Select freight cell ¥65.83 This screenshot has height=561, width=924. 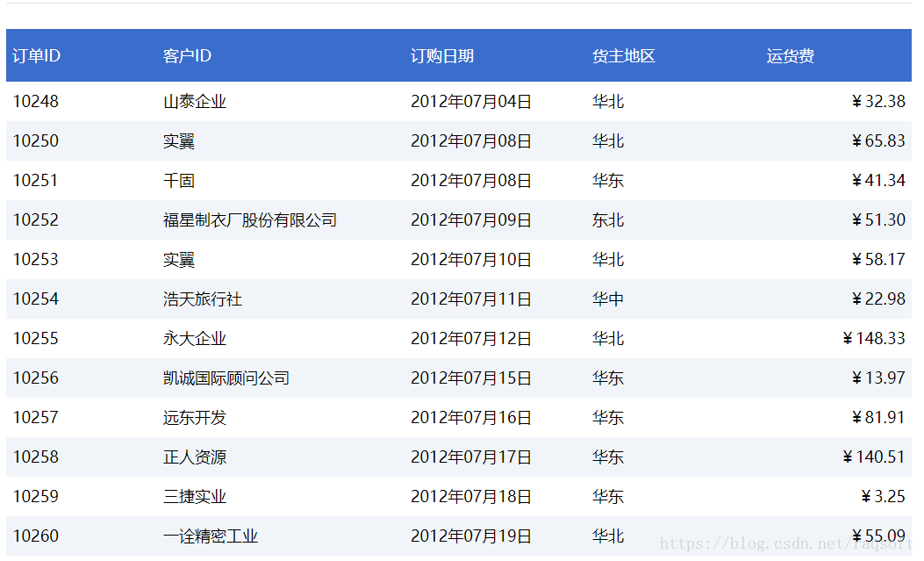[x=878, y=140]
